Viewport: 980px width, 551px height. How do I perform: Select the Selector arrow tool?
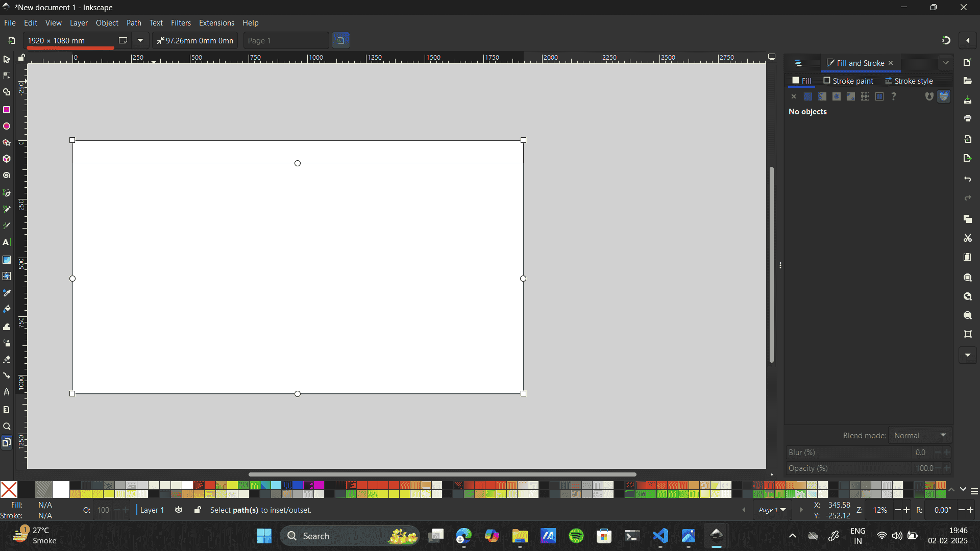tap(7, 60)
